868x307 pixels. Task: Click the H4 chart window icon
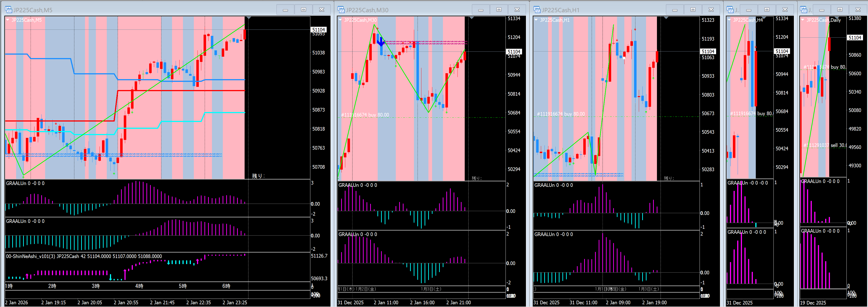click(x=730, y=10)
